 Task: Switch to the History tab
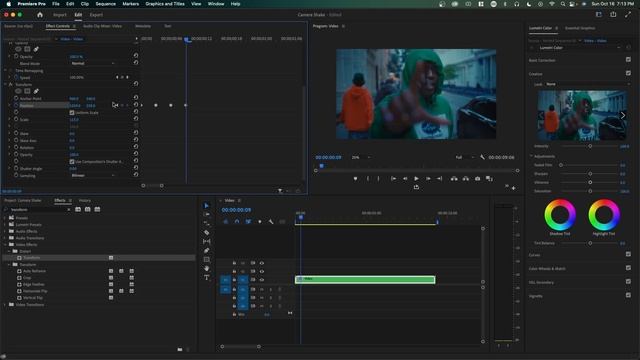[85, 200]
